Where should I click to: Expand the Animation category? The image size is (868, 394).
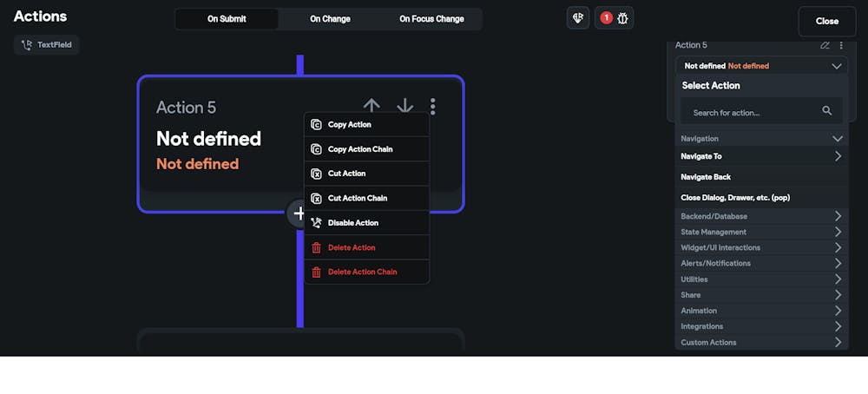click(x=762, y=311)
